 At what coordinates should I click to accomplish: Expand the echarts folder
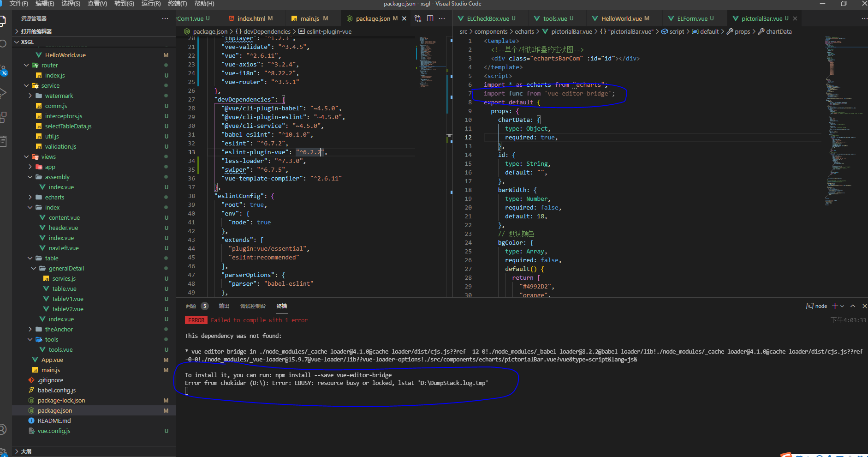94,197
